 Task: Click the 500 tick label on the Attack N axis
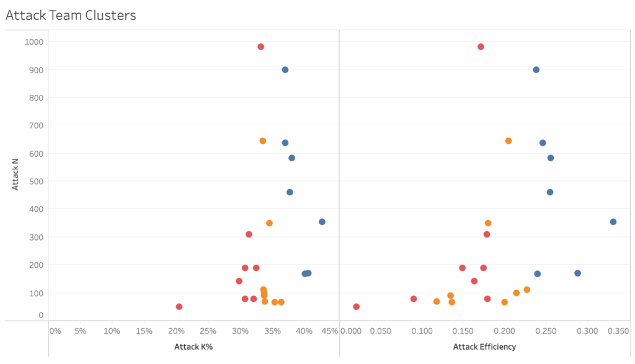[x=36, y=182]
